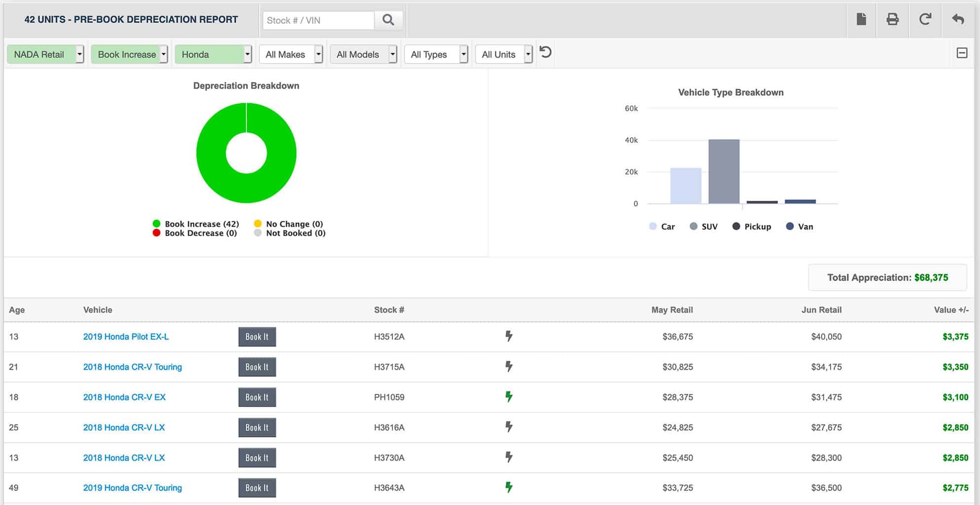The height and width of the screenshot is (505, 980).
Task: Collapse the charts panel with minus icon
Action: (x=962, y=53)
